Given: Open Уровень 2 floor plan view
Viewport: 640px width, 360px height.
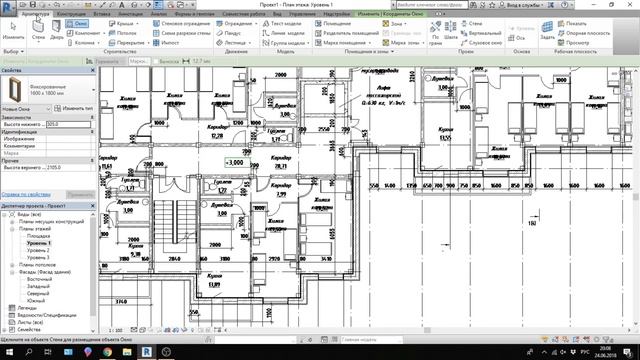Looking at the screenshot, I should (38, 251).
